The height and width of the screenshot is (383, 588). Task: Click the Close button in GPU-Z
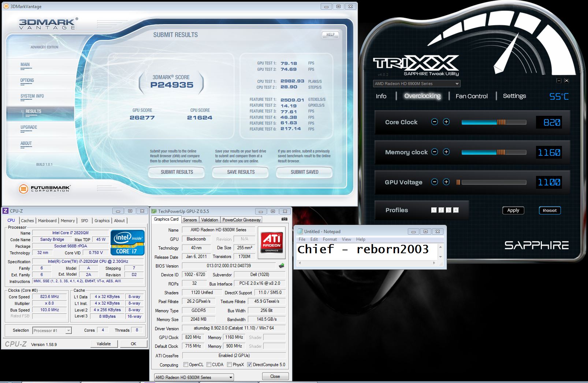pos(275,376)
